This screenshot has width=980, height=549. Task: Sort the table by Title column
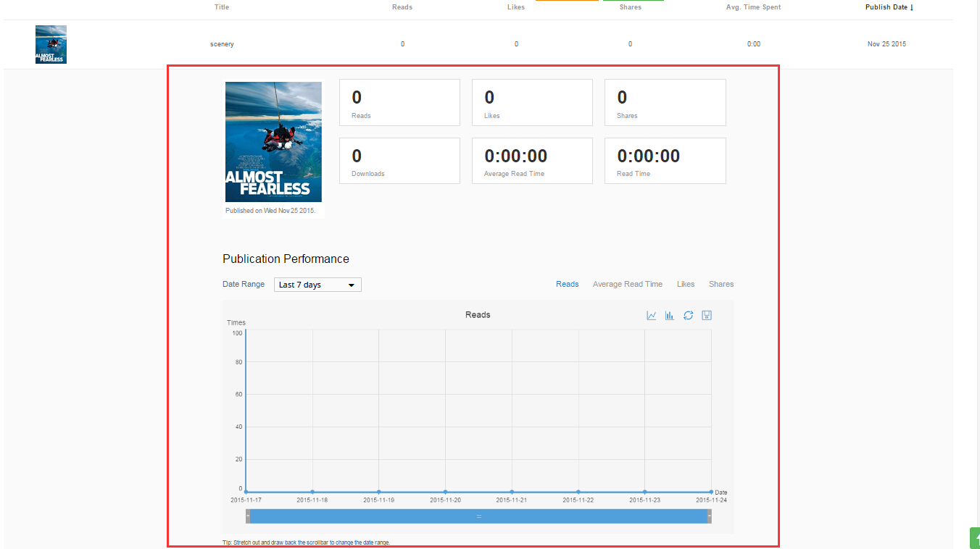[222, 7]
